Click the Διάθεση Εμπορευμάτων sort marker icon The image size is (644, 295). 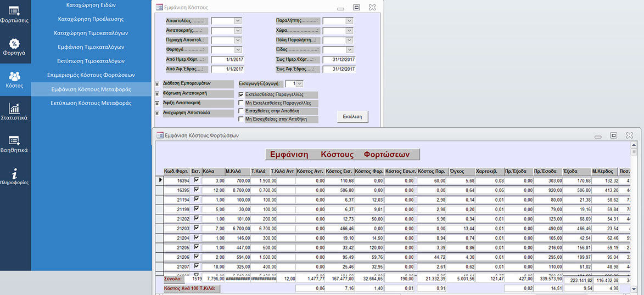[x=157, y=84]
